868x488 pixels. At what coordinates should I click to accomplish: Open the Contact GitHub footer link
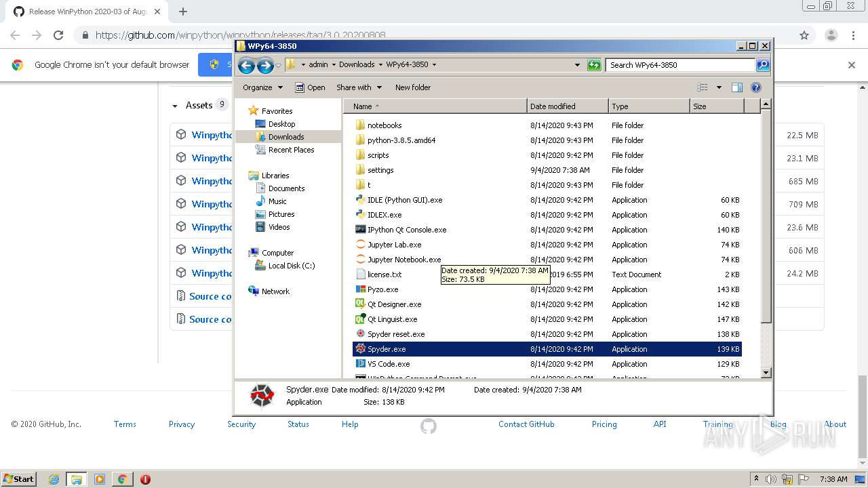click(526, 424)
